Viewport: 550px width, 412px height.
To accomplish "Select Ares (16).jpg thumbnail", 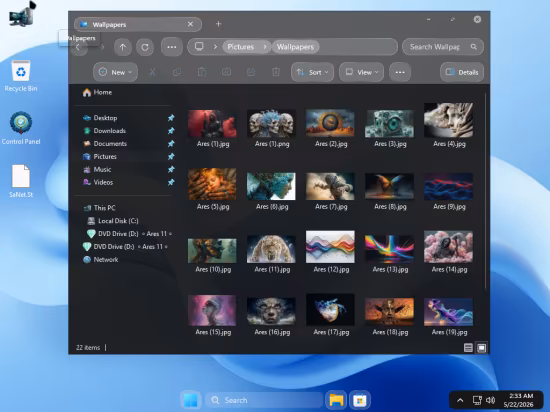I will 272,316.
